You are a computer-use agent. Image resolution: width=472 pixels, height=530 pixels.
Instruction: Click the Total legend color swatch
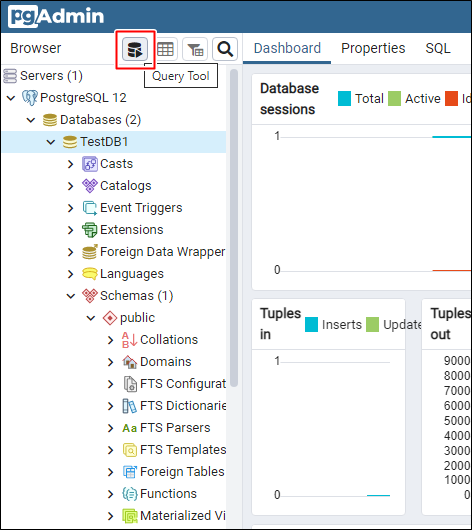(344, 99)
